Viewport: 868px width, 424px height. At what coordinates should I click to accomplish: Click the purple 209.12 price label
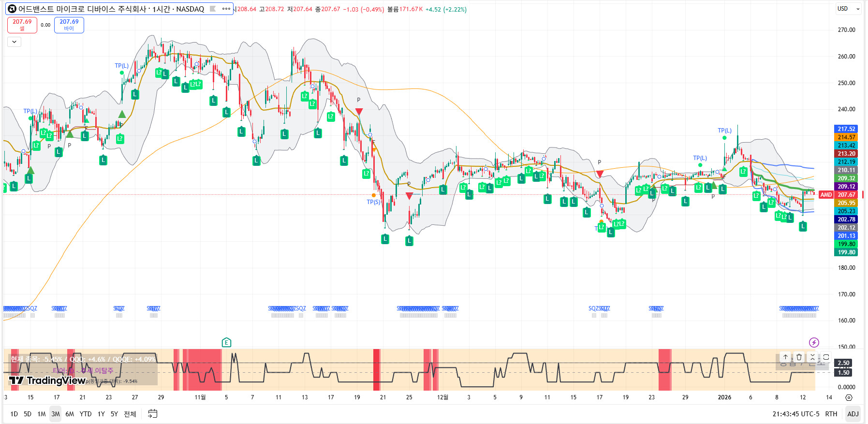point(846,187)
